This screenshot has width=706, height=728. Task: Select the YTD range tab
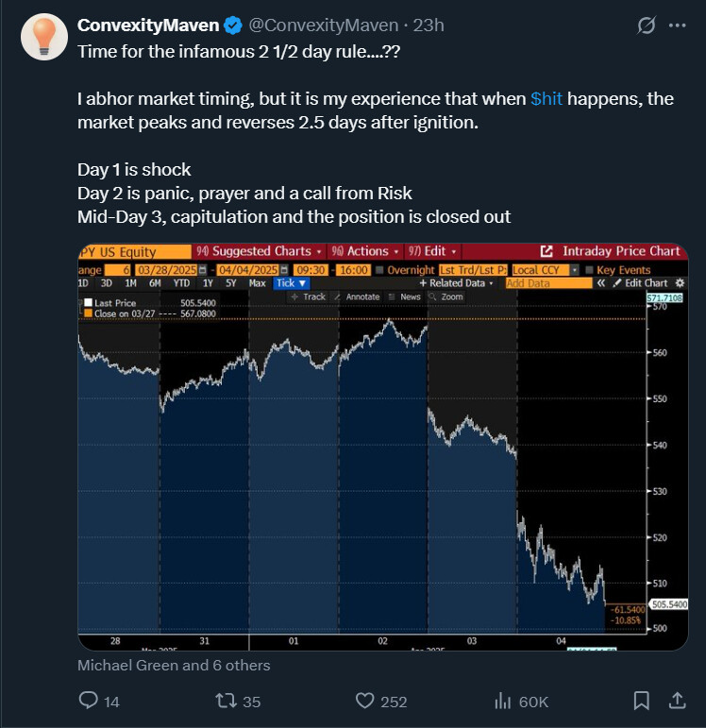point(181,283)
